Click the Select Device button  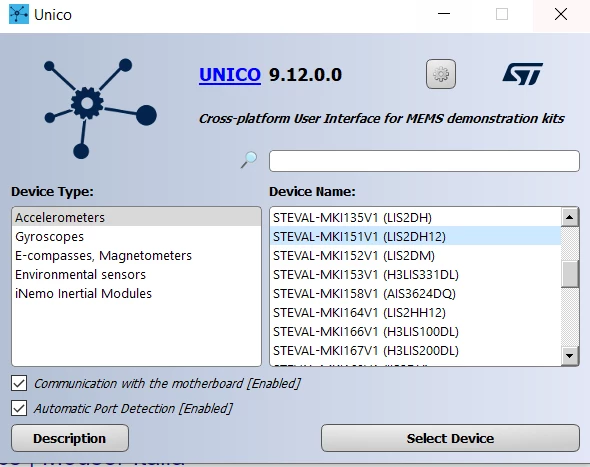pos(450,438)
